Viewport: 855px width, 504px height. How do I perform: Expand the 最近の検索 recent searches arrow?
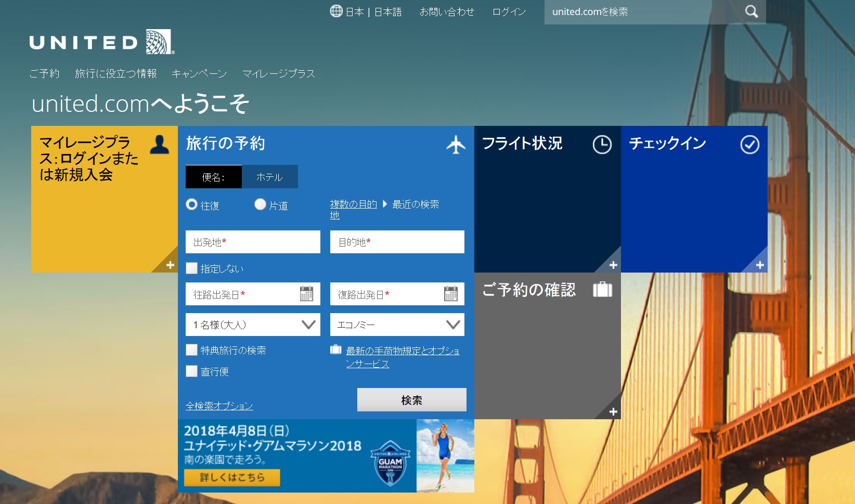[x=385, y=204]
